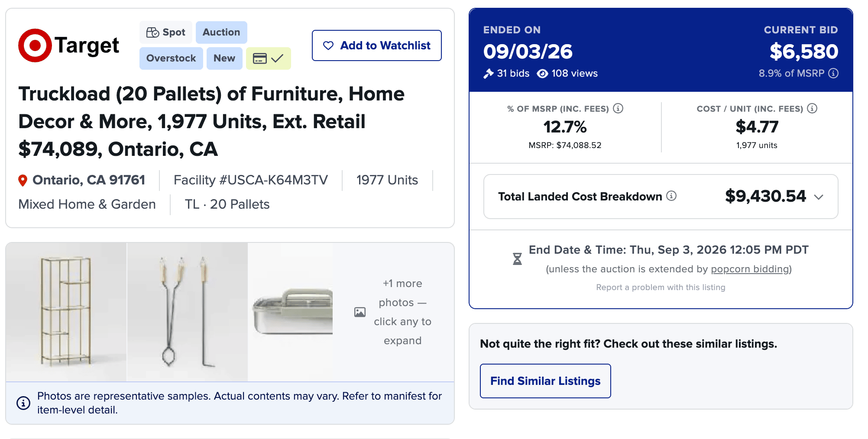Screen dimensions: 868x439
Task: Click the credit card checkmark badge
Action: (x=269, y=58)
